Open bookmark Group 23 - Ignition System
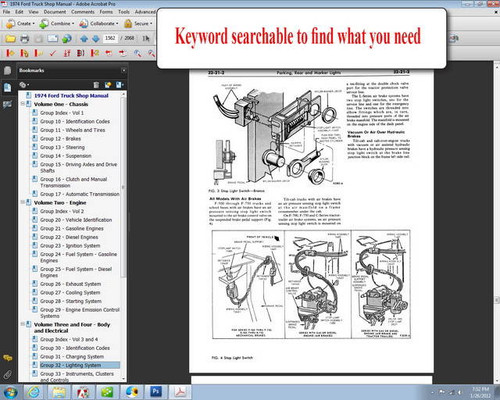Viewport: 500px width, 400px height. [x=70, y=246]
